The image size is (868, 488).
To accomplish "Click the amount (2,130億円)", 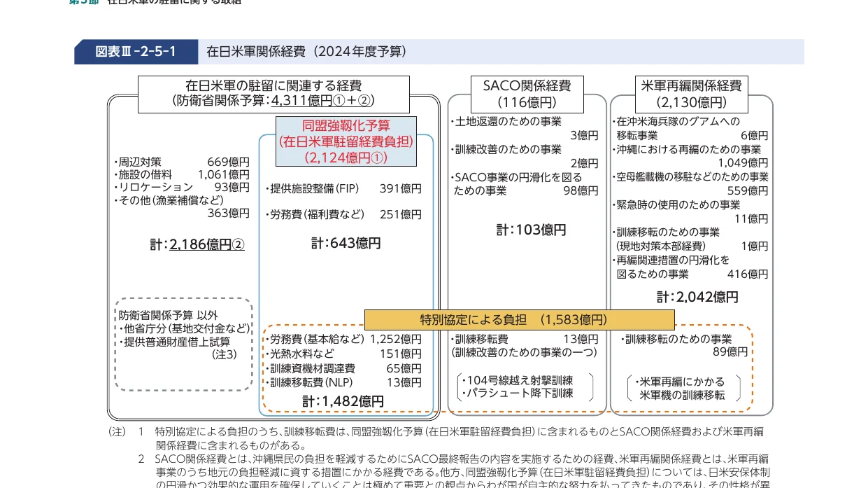I will click(692, 102).
